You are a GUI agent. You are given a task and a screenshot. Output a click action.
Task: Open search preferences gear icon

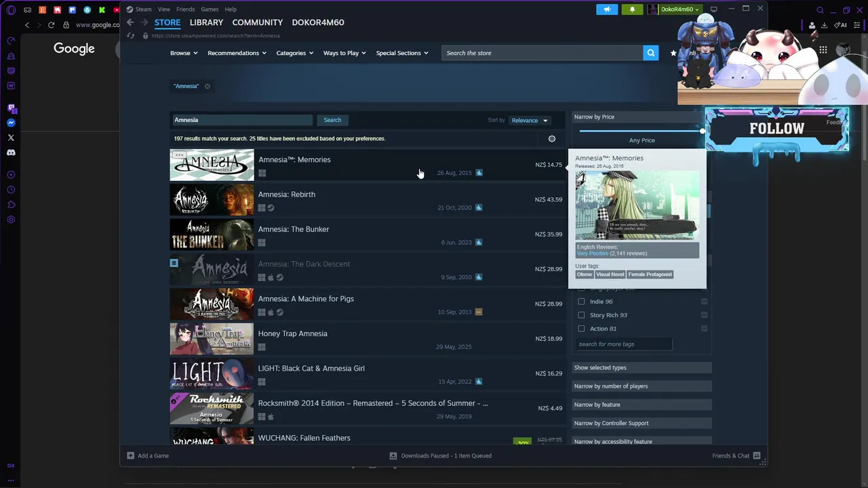pos(552,138)
